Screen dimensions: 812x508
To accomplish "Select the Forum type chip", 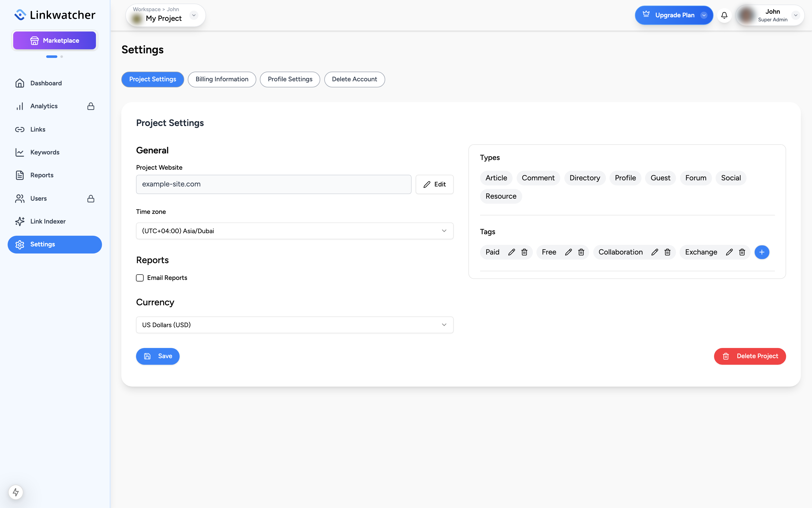I will (696, 178).
